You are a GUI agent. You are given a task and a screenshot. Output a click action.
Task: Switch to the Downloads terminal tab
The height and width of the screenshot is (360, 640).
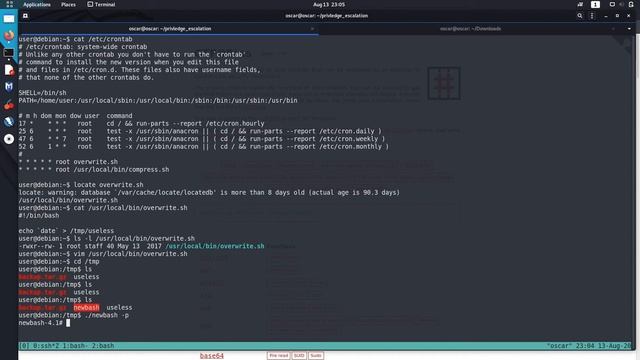tap(470, 29)
